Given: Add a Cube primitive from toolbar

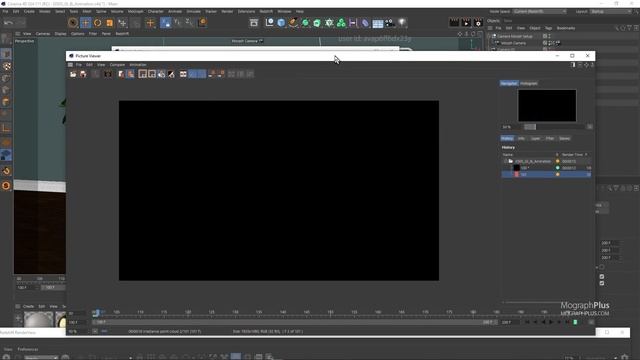Looking at the screenshot, I should [281, 23].
